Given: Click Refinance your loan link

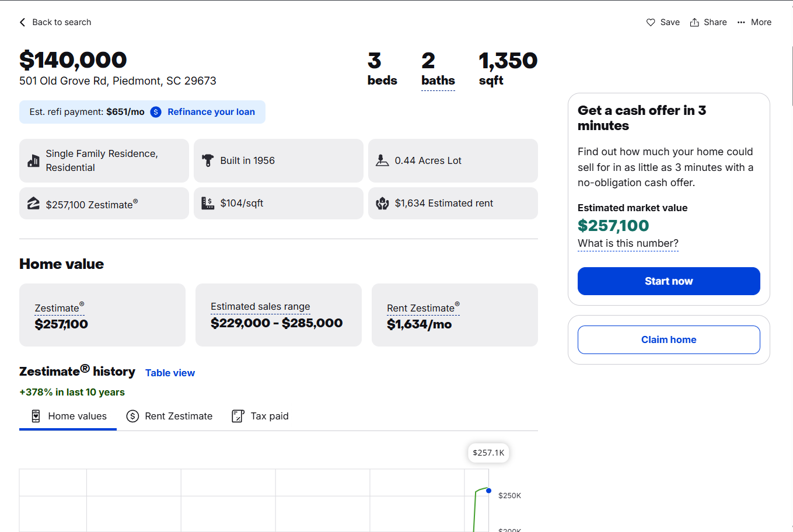Looking at the screenshot, I should 211,112.
